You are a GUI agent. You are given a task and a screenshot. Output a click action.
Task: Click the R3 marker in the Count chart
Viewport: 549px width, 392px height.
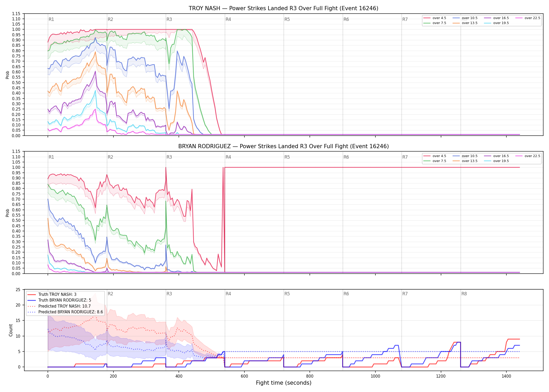pyautogui.click(x=169, y=294)
